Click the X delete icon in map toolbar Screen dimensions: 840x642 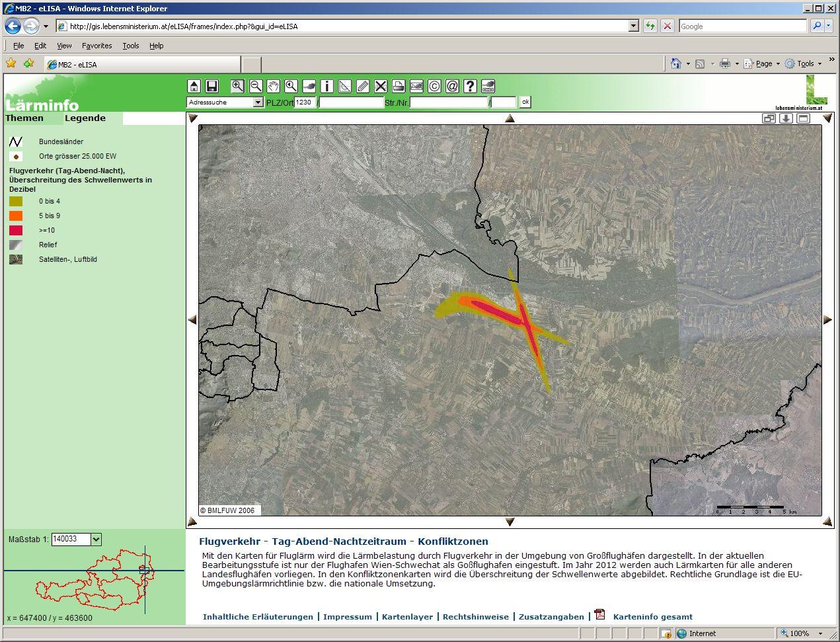[x=381, y=86]
